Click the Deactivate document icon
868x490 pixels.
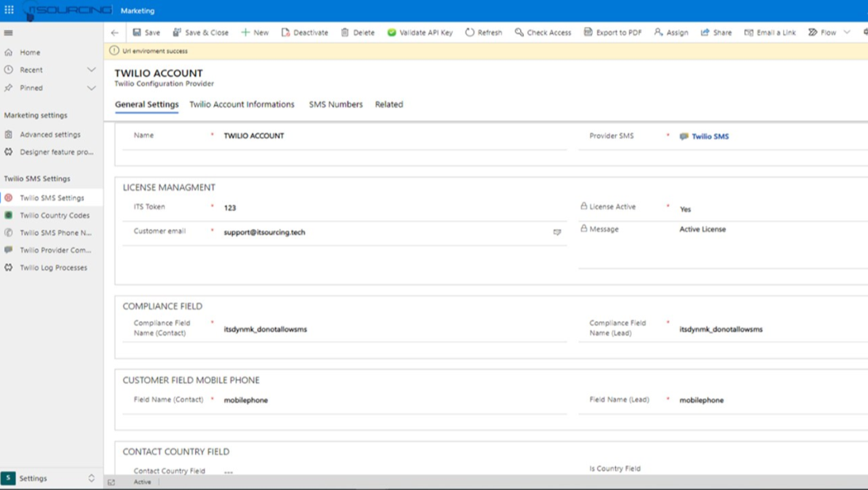[x=285, y=33]
